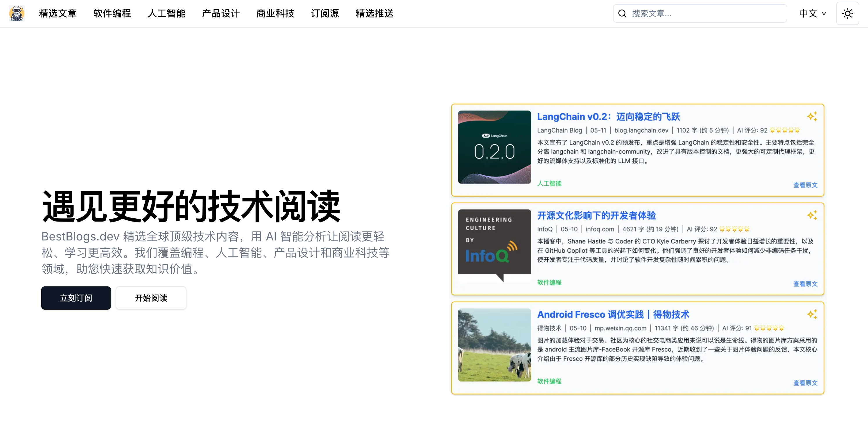
Task: Focus the 搜索文章 search field
Action: pyautogui.click(x=704, y=13)
